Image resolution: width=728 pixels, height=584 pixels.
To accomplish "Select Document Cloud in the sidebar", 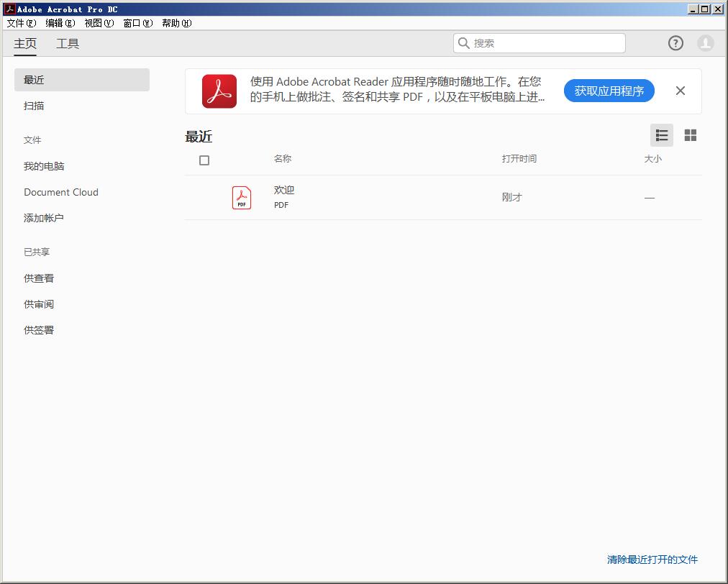I will pos(61,192).
